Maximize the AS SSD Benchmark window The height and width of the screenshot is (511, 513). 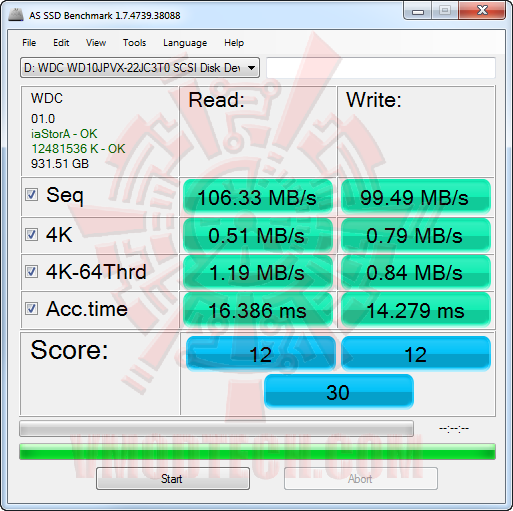445,11
